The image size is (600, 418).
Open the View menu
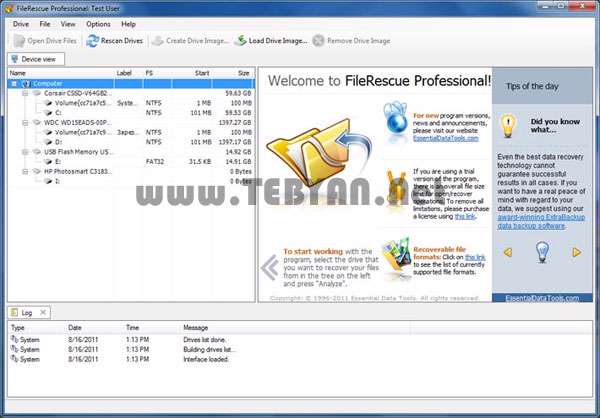[x=68, y=24]
